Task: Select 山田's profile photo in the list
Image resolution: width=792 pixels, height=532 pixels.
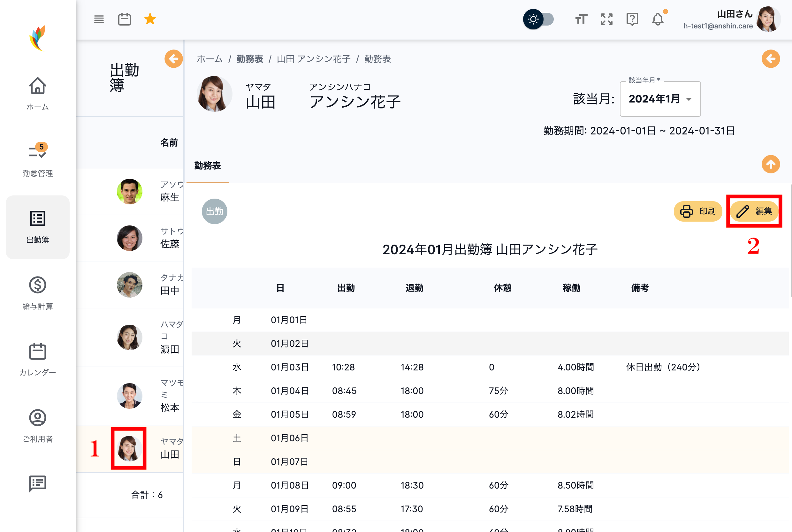Action: pos(129,448)
